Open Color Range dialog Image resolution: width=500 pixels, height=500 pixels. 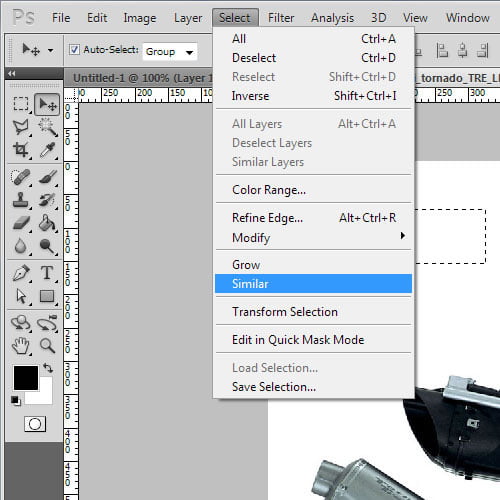313,190
